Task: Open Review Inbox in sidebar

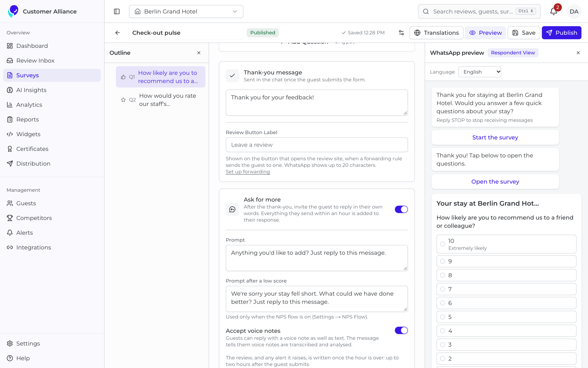Action: coord(52,61)
